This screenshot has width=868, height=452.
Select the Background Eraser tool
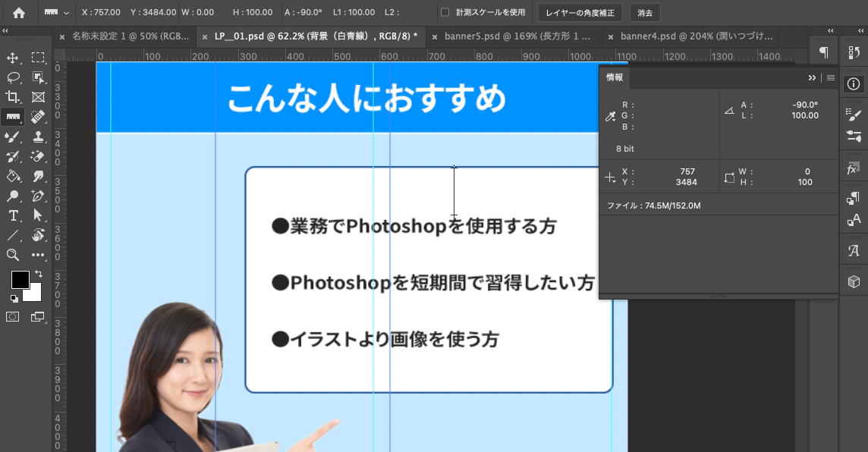[x=38, y=156]
